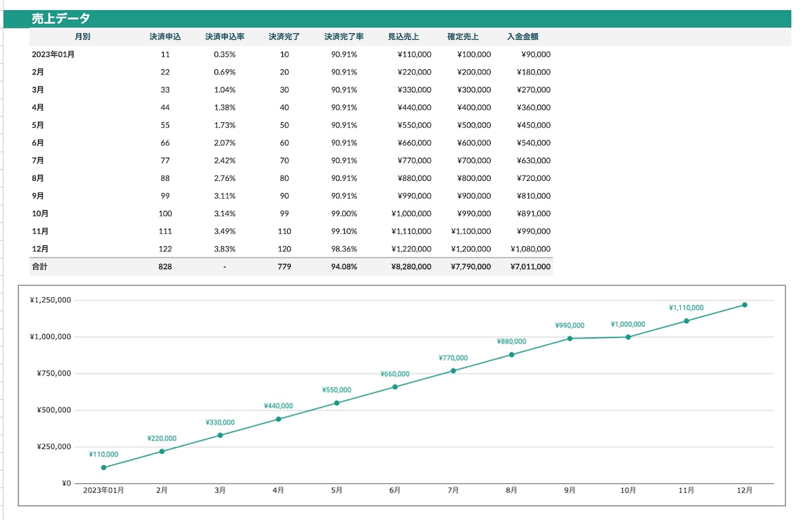Screen dimensions: 812x520
Task: Select the ¥90,000 cell
Action: [536, 55]
